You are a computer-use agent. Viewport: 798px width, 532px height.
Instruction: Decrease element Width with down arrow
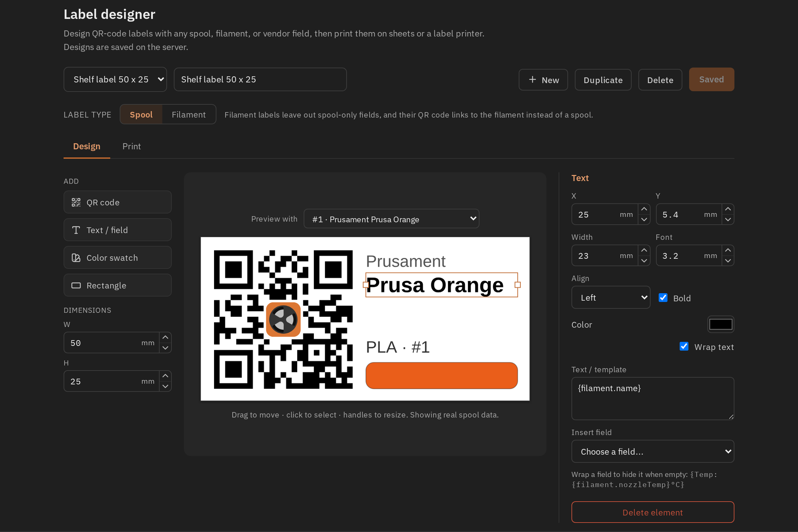(644, 260)
